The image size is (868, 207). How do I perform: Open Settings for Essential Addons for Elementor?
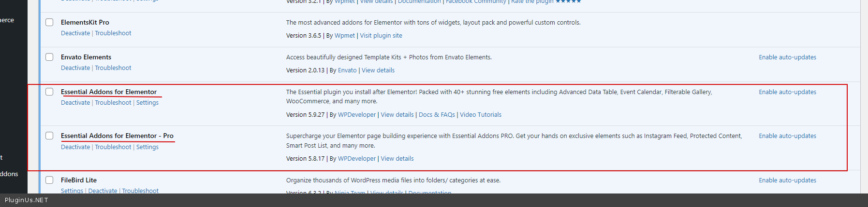[x=147, y=103]
